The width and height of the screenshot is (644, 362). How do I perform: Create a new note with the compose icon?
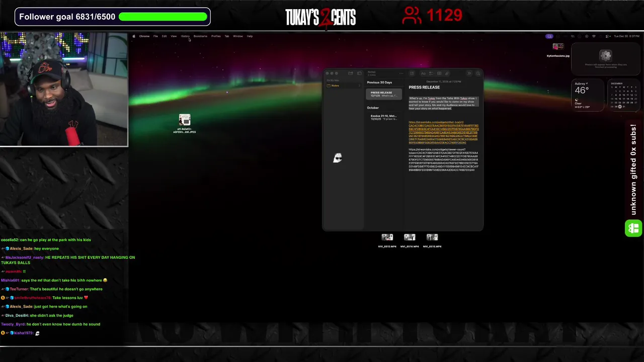412,73
